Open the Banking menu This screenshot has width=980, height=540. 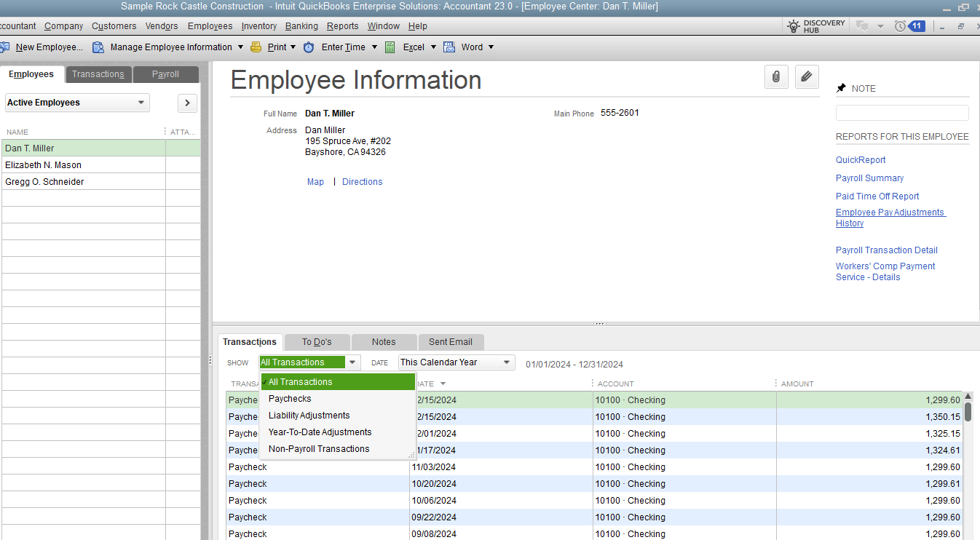point(301,26)
